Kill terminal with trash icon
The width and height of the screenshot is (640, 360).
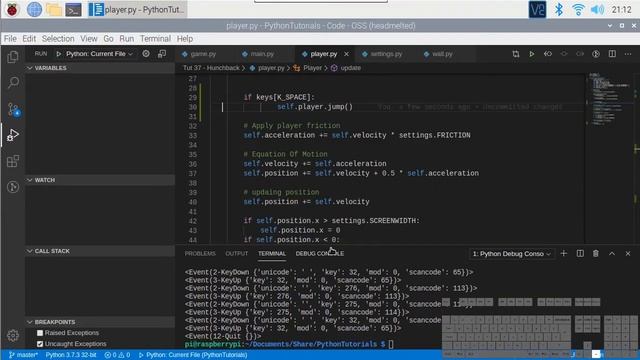tap(596, 253)
